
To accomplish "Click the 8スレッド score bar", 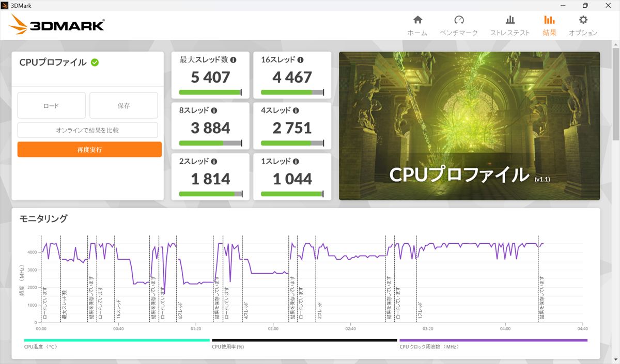I will 210,143.
